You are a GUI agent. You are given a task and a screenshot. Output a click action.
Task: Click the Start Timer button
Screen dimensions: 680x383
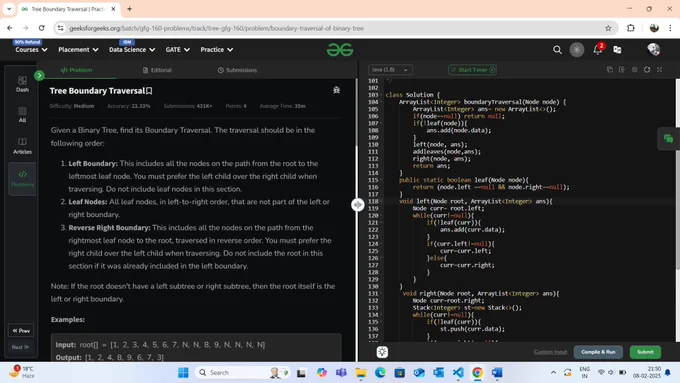[472, 70]
